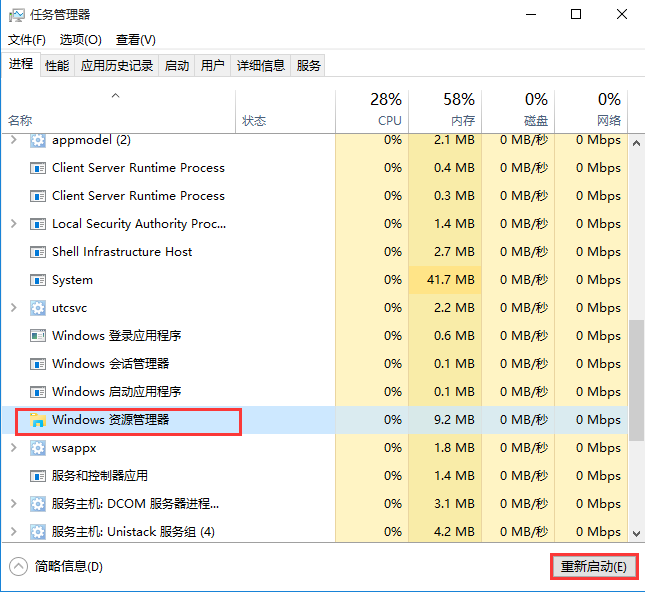Image resolution: width=645 pixels, height=592 pixels.
Task: Sort processes by 网络 column header
Action: [591, 112]
